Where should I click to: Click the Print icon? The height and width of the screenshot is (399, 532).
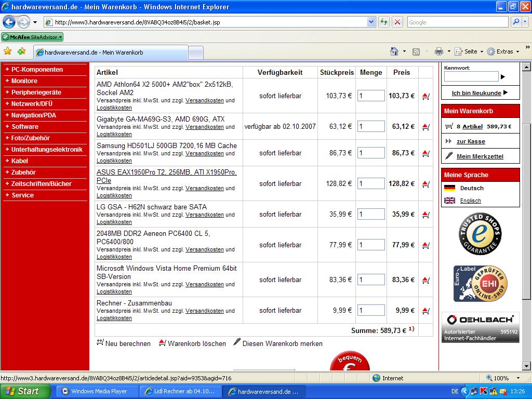(439, 51)
